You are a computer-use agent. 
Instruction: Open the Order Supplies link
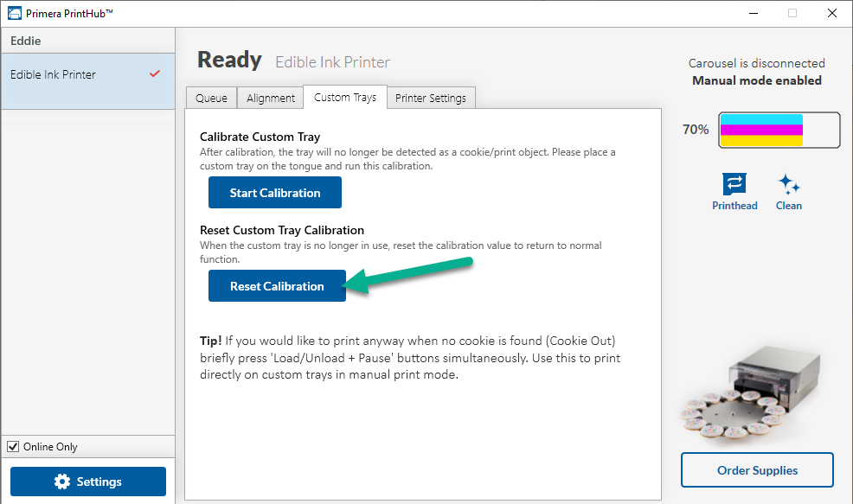757,470
